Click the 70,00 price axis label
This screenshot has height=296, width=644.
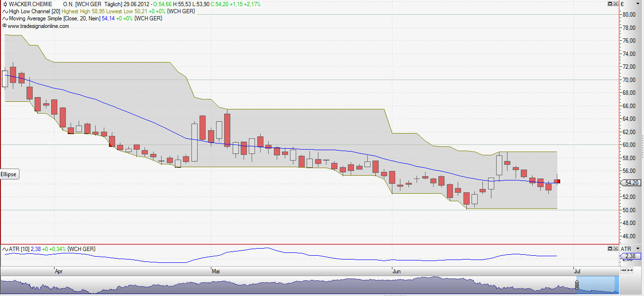click(x=629, y=80)
